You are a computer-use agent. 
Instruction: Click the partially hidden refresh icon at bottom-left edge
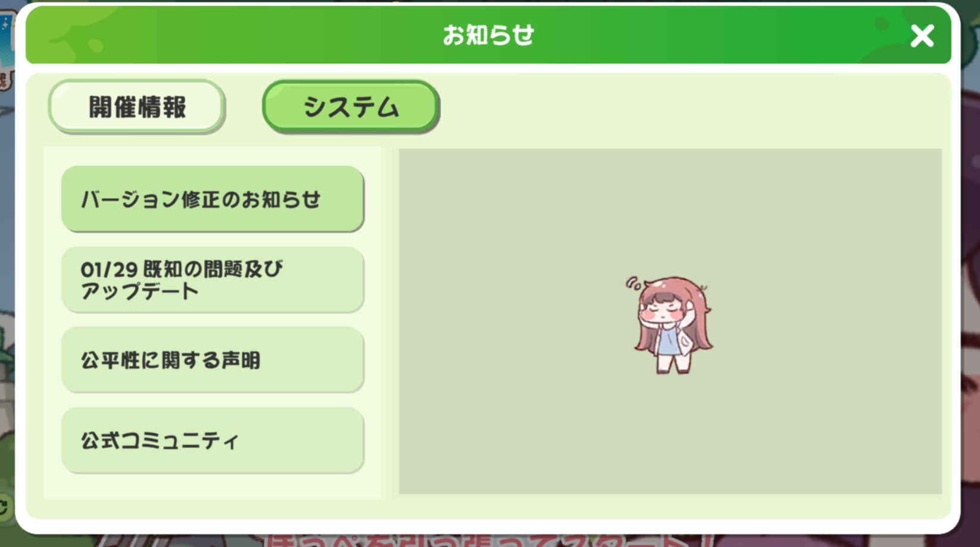5,507
